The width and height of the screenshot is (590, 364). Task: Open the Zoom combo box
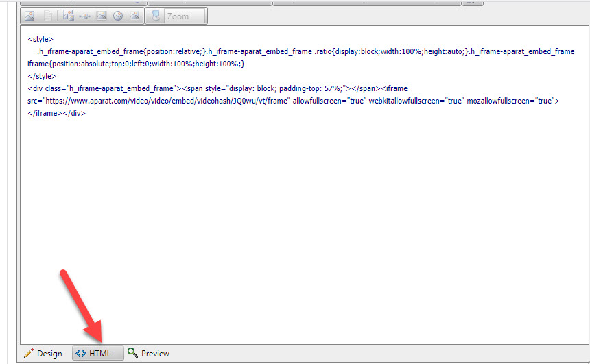pos(185,16)
